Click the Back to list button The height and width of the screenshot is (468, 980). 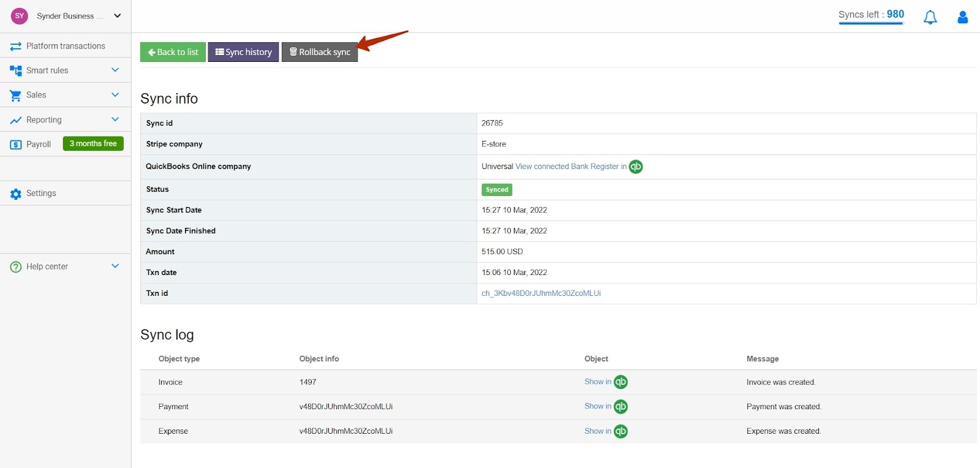(x=173, y=52)
